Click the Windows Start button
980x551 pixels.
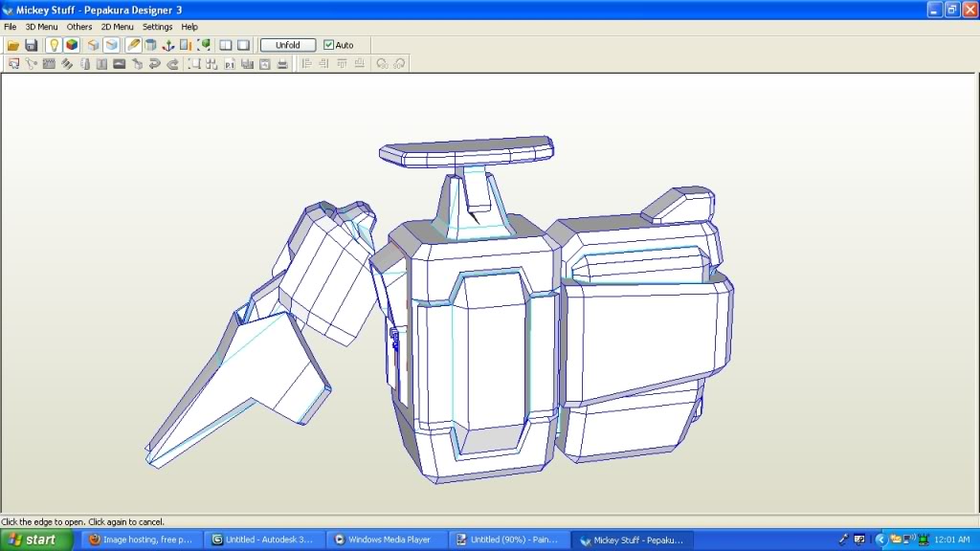36,540
